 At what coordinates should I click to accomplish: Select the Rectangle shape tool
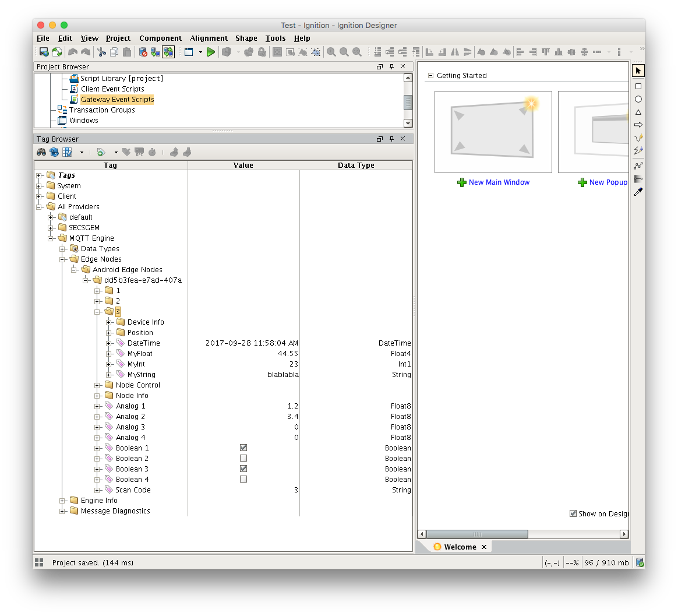coord(638,86)
